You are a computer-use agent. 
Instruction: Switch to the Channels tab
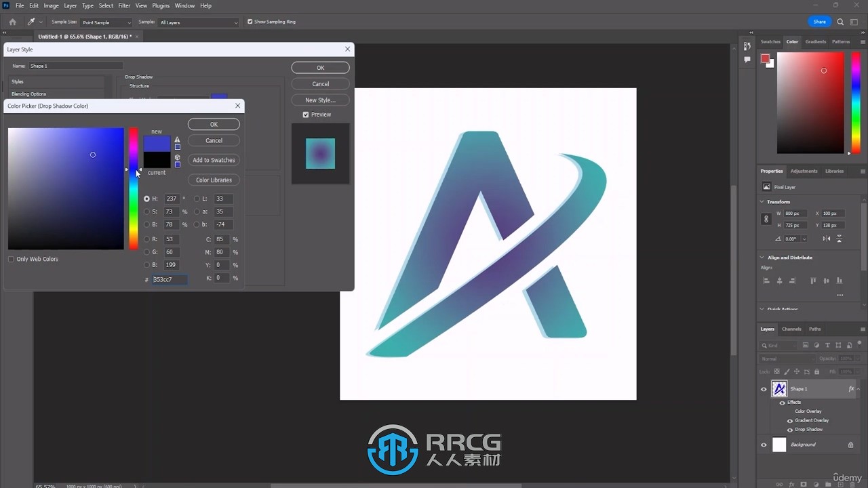(x=791, y=329)
